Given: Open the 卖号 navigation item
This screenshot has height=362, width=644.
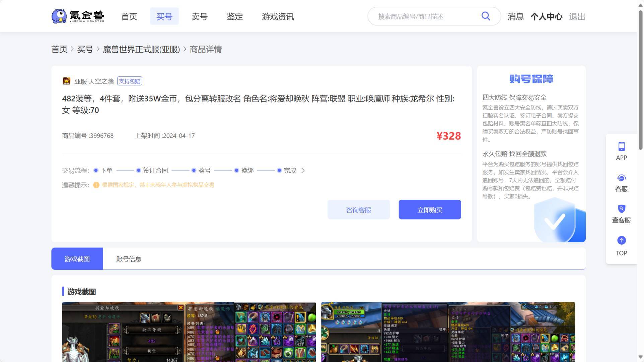Looking at the screenshot, I should pyautogui.click(x=199, y=16).
